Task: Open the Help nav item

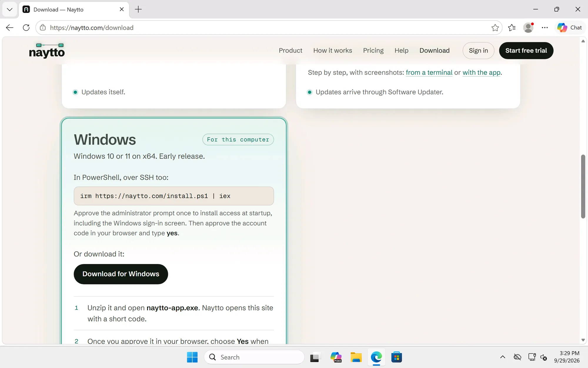Action: pyautogui.click(x=401, y=51)
